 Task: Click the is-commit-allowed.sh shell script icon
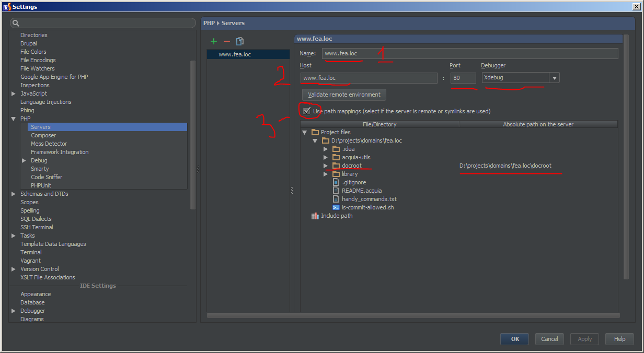[336, 207]
